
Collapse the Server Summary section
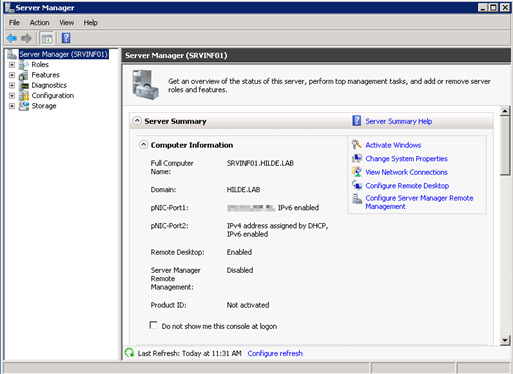(137, 121)
